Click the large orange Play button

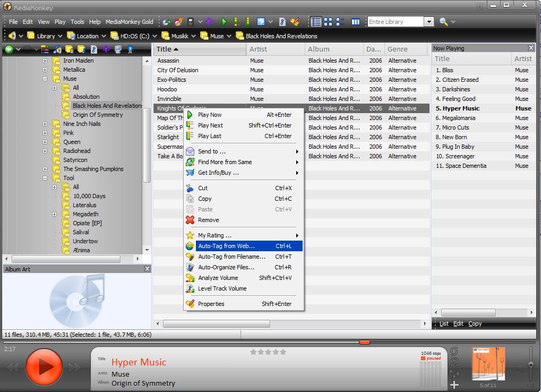click(44, 367)
